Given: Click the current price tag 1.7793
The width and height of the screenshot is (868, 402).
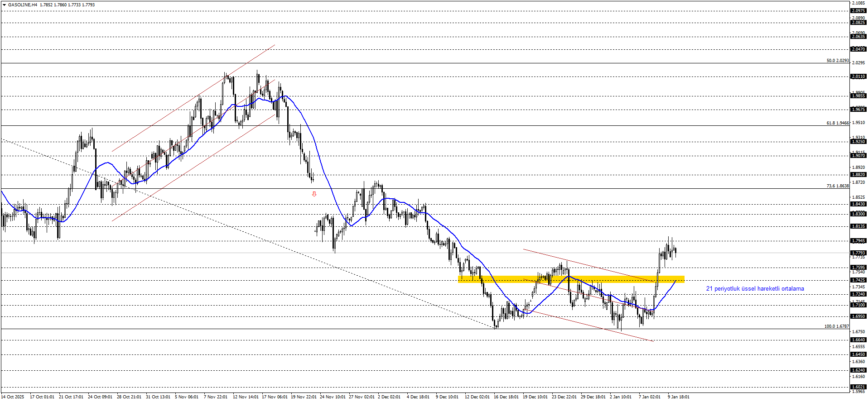Looking at the screenshot, I should [x=858, y=253].
